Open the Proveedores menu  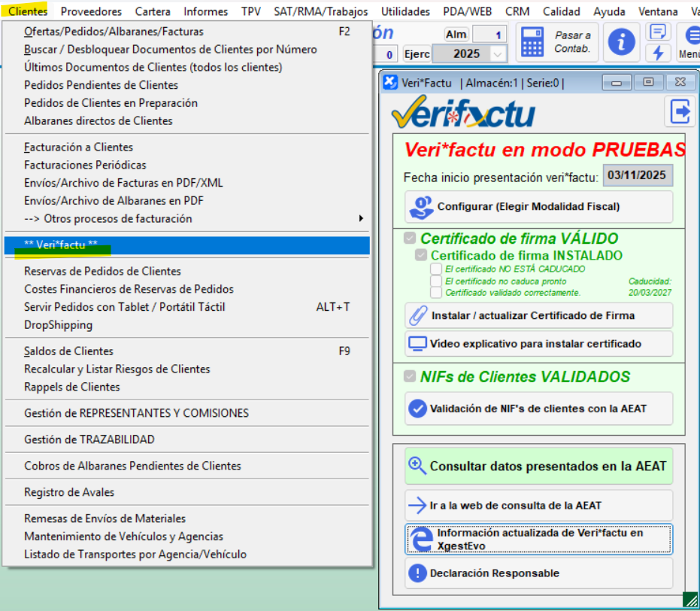click(90, 11)
